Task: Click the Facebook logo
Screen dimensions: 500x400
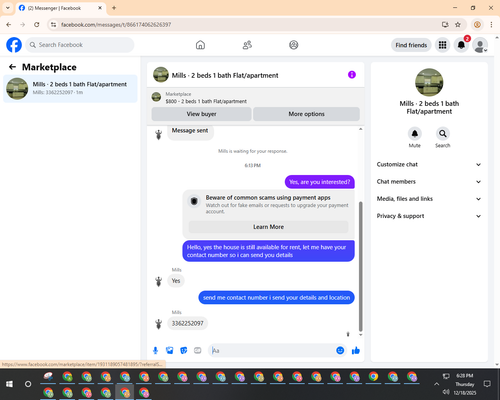Action: coord(14,45)
